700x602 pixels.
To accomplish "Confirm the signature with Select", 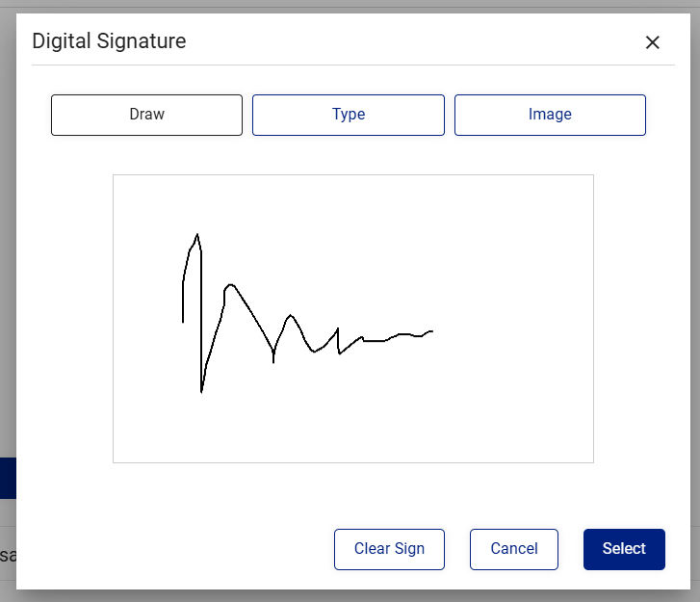I will 624,549.
